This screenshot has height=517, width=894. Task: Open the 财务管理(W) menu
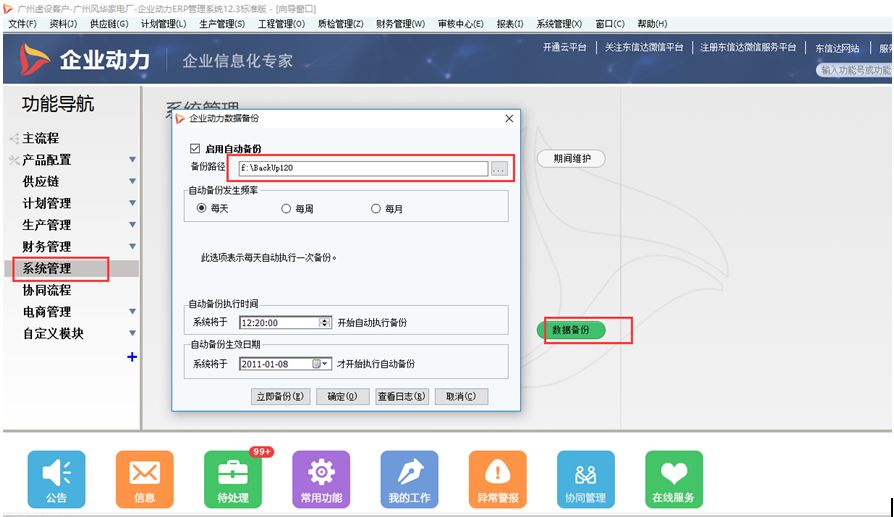[x=400, y=23]
